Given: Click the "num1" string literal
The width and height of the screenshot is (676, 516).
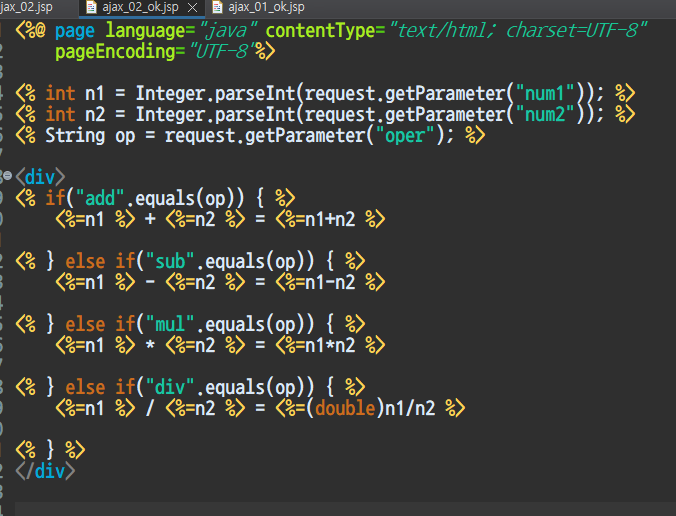Looking at the screenshot, I should tap(545, 93).
